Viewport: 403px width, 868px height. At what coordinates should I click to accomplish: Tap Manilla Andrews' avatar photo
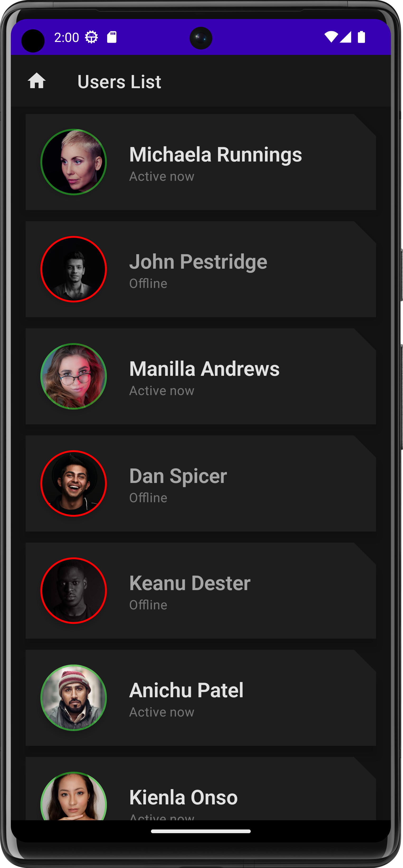(73, 376)
